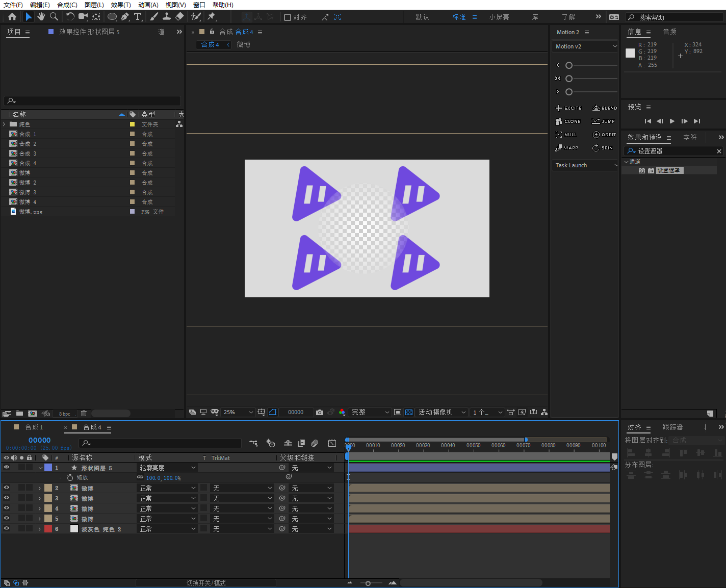Click the 形状图层 5 label color swatch
The height and width of the screenshot is (588, 726).
click(x=48, y=468)
